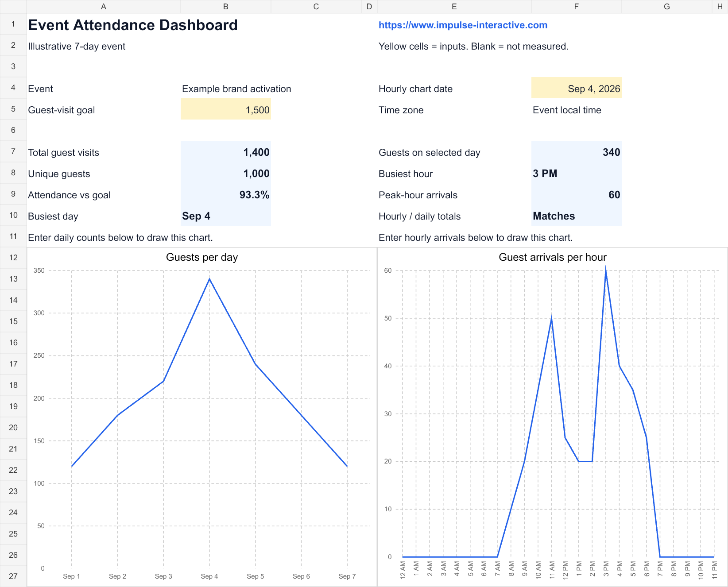This screenshot has height=587, width=728.
Task: Select the hourly chart date Sep 4, 2026
Action: [577, 88]
